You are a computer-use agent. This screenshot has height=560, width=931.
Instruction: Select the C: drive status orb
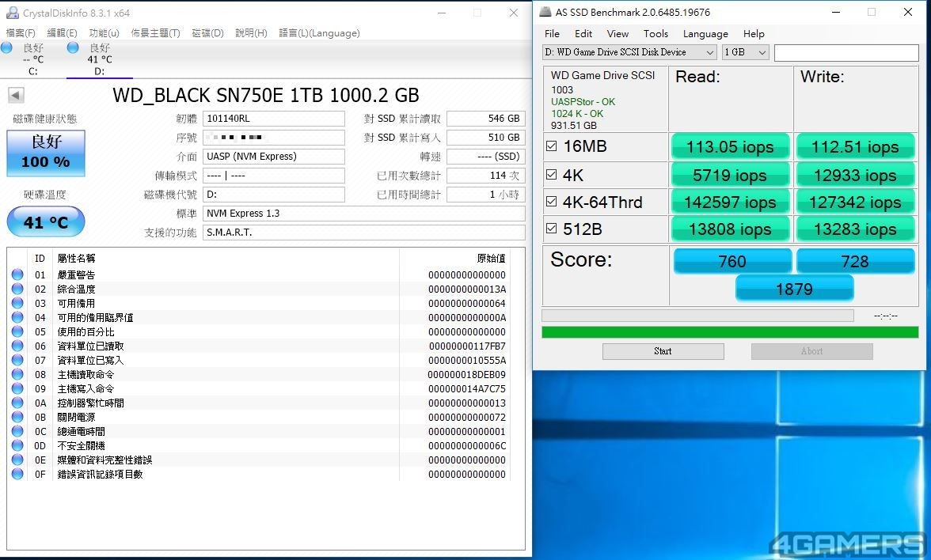[x=6, y=47]
